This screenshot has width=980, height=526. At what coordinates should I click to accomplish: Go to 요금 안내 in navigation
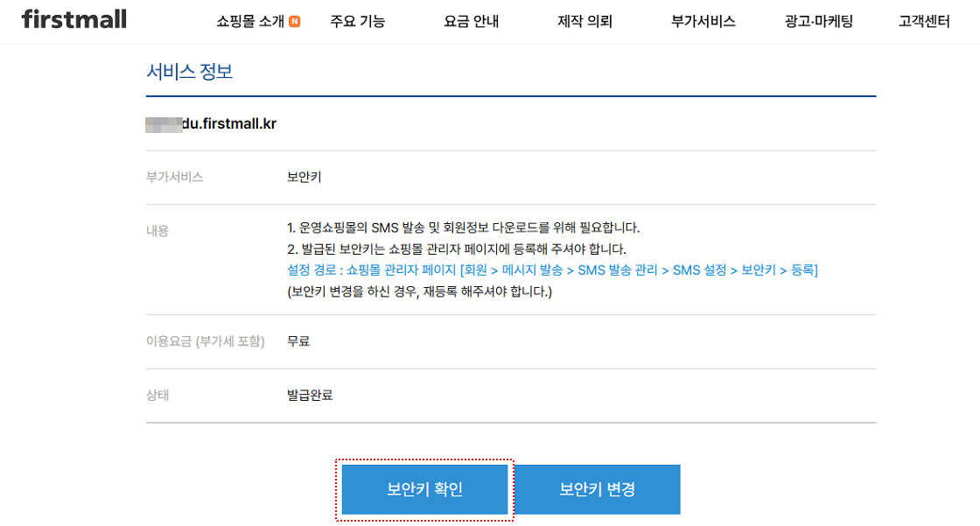tap(472, 21)
